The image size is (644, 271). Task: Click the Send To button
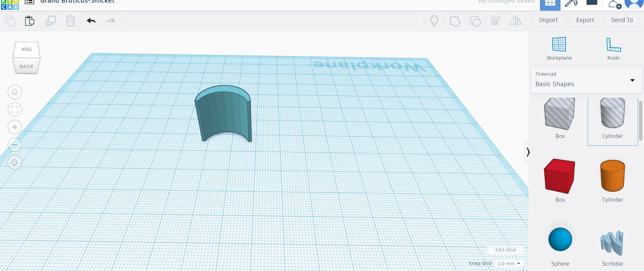pyautogui.click(x=622, y=20)
